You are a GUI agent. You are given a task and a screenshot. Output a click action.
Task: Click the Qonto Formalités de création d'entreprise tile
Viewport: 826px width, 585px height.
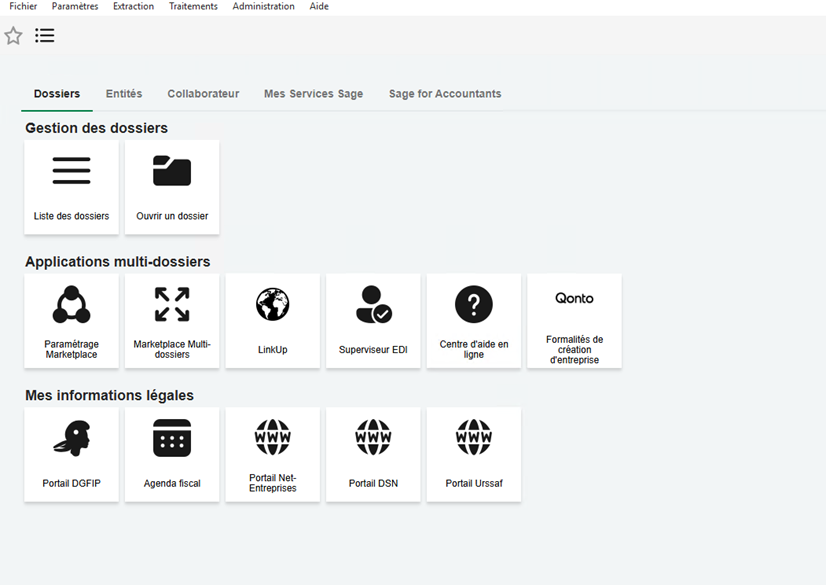[x=575, y=321]
